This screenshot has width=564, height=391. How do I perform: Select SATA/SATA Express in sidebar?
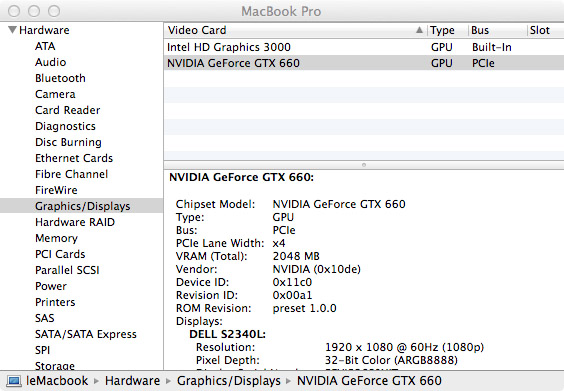[x=86, y=334]
